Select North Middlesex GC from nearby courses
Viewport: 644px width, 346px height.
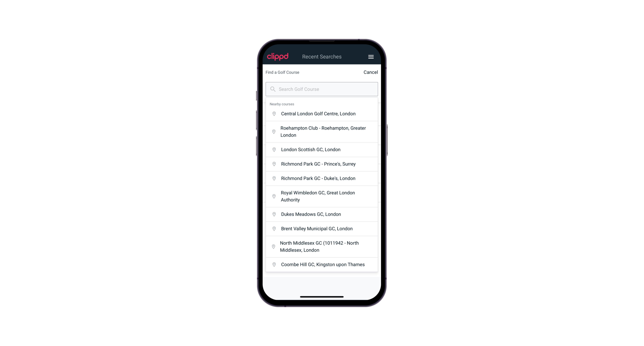coord(322,247)
